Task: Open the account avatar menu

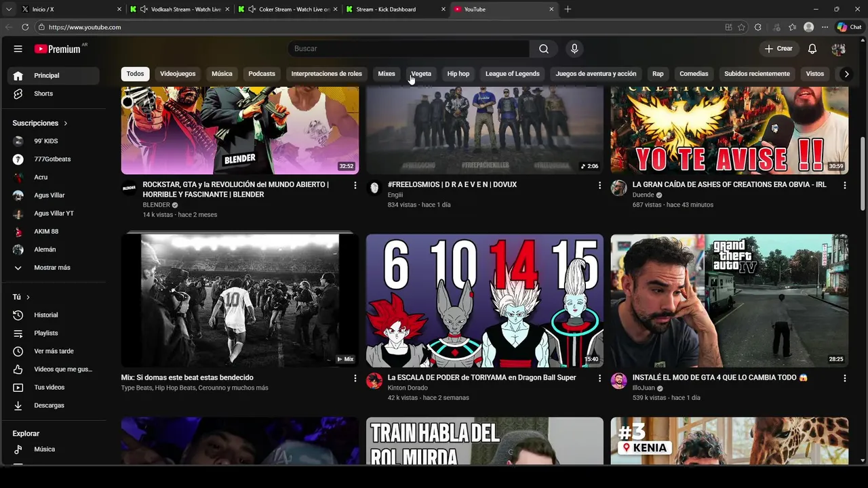Action: [839, 49]
